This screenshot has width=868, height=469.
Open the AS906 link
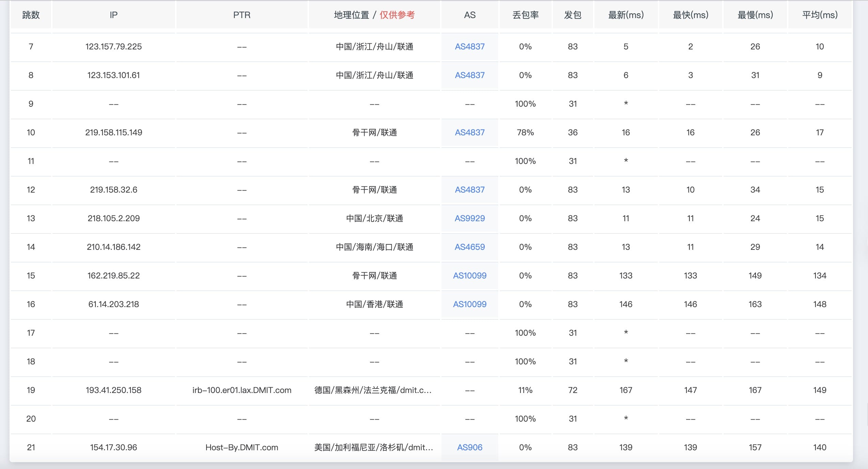(x=469, y=448)
